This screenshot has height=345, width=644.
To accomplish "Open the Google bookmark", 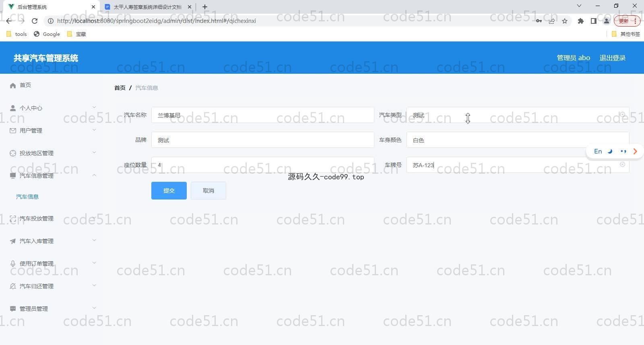I will 47,34.
